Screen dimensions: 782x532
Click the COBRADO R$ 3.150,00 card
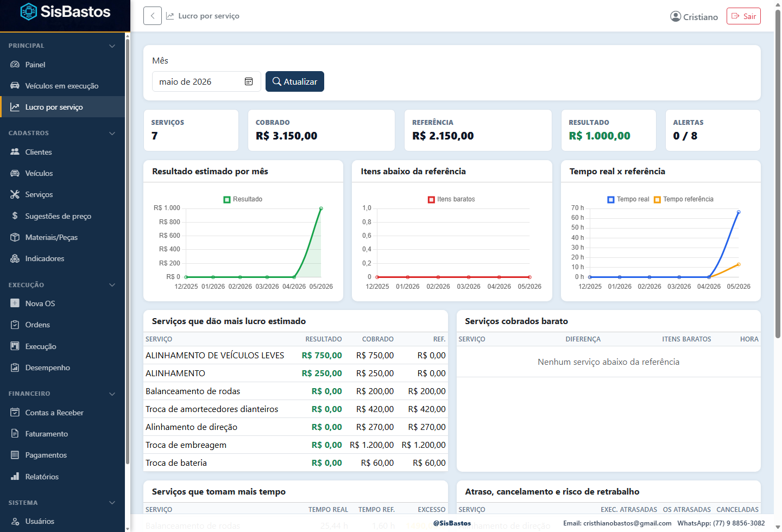(321, 130)
